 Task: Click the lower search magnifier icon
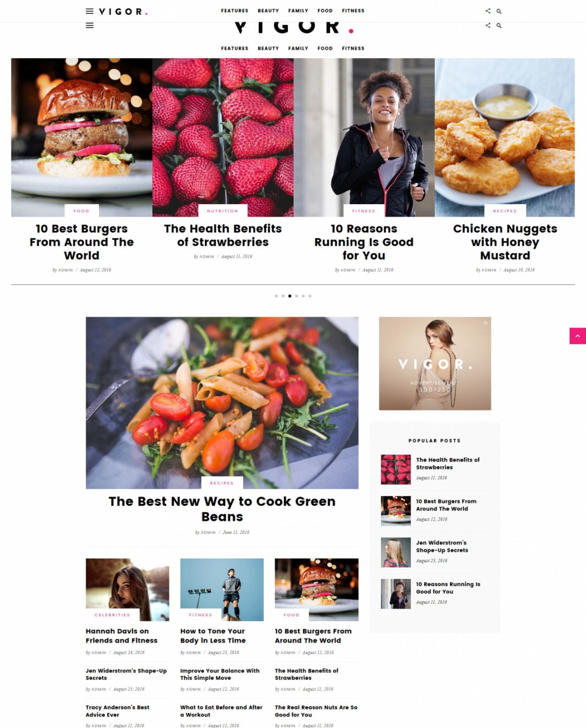tap(499, 26)
